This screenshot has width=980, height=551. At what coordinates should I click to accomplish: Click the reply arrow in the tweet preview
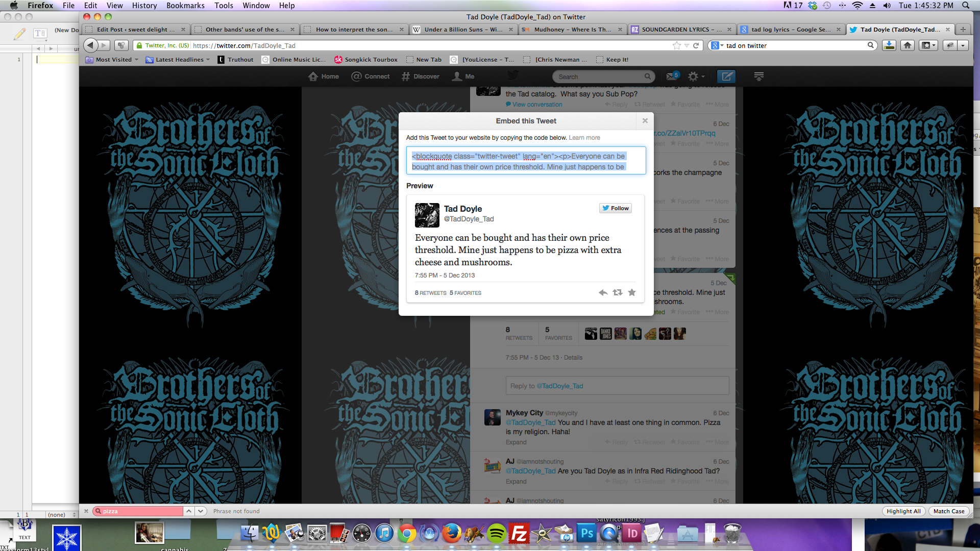[x=603, y=292]
